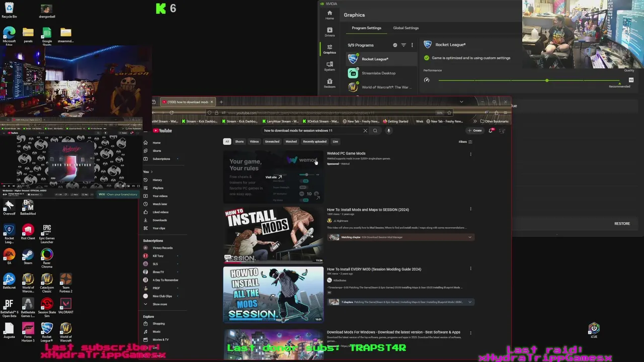The height and width of the screenshot is (362, 644).
Task: Open the Epic Games Launcher desktop shortcut
Action: coord(47,233)
